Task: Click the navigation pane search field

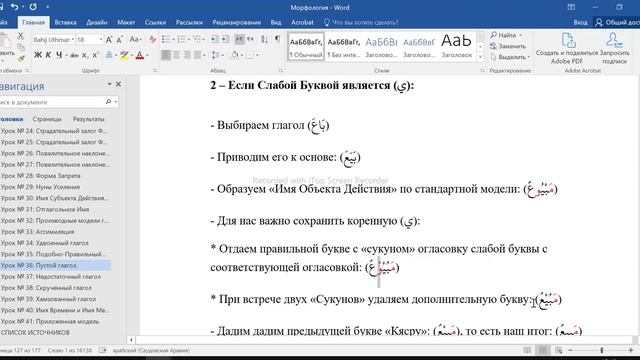Action: point(52,102)
